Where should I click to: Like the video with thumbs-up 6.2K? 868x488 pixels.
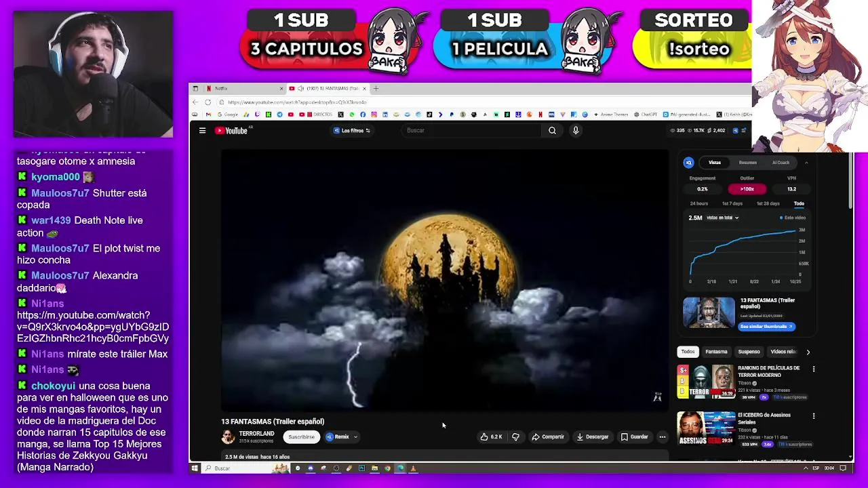[491, 437]
